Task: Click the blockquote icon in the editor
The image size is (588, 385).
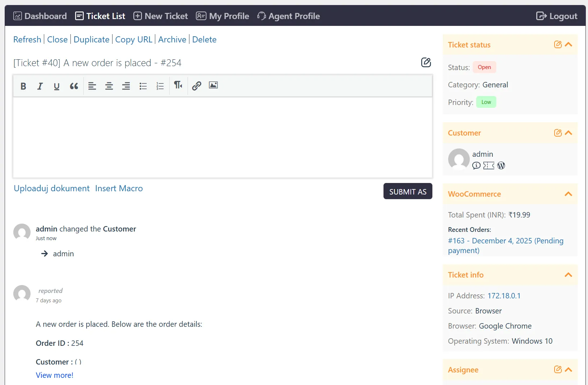Action: coord(74,86)
